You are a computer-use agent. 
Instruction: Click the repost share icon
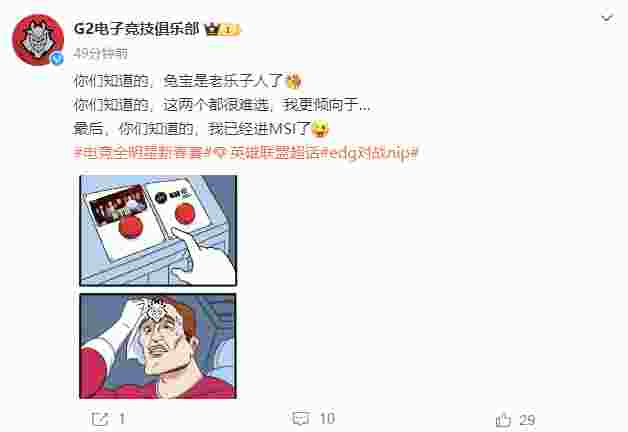pyautogui.click(x=99, y=419)
